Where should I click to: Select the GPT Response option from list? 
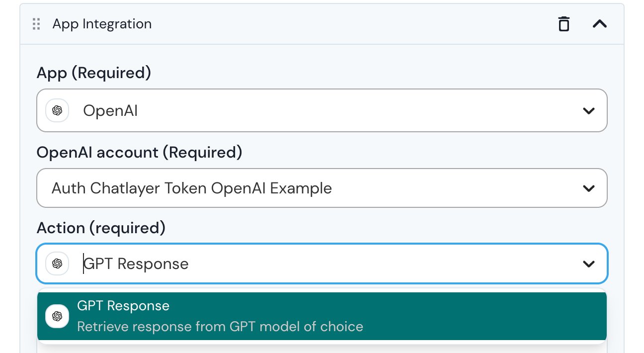pyautogui.click(x=123, y=306)
